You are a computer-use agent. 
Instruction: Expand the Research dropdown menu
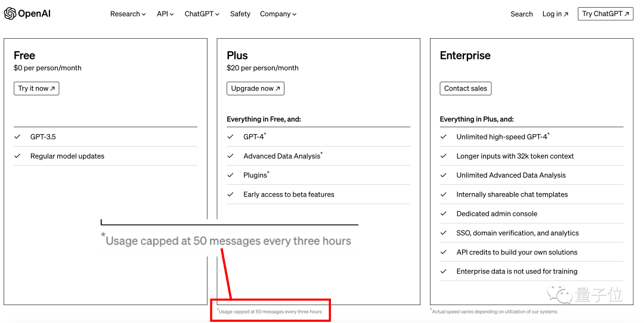[128, 14]
